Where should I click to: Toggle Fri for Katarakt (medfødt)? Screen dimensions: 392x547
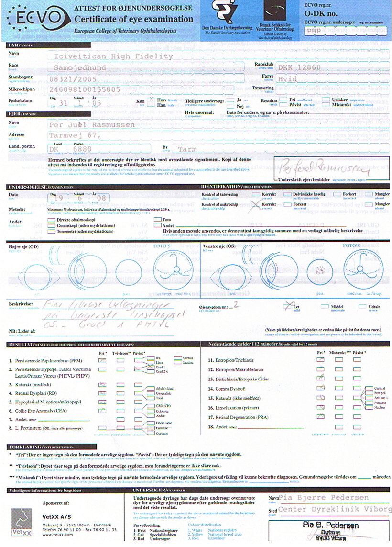tap(102, 384)
